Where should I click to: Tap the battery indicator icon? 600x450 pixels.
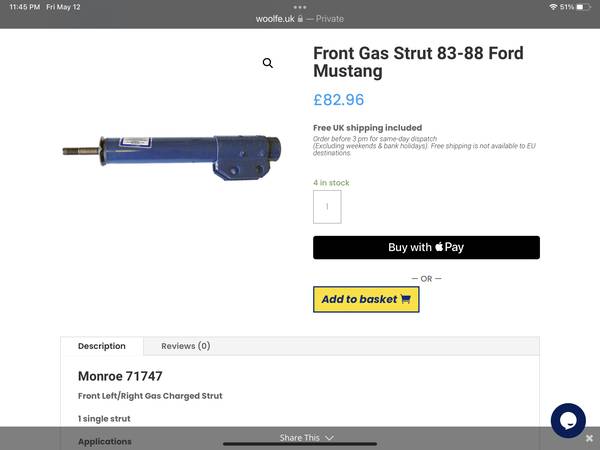[x=586, y=7]
